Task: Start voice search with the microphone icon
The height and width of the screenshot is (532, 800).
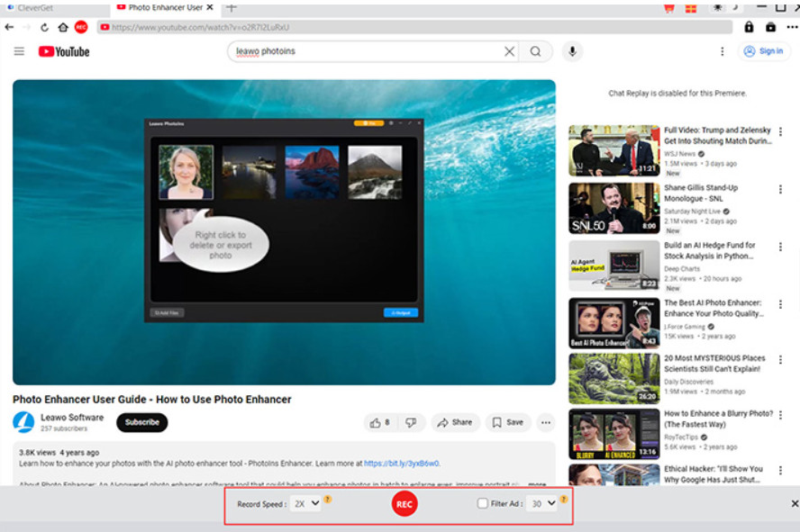Action: 572,51
